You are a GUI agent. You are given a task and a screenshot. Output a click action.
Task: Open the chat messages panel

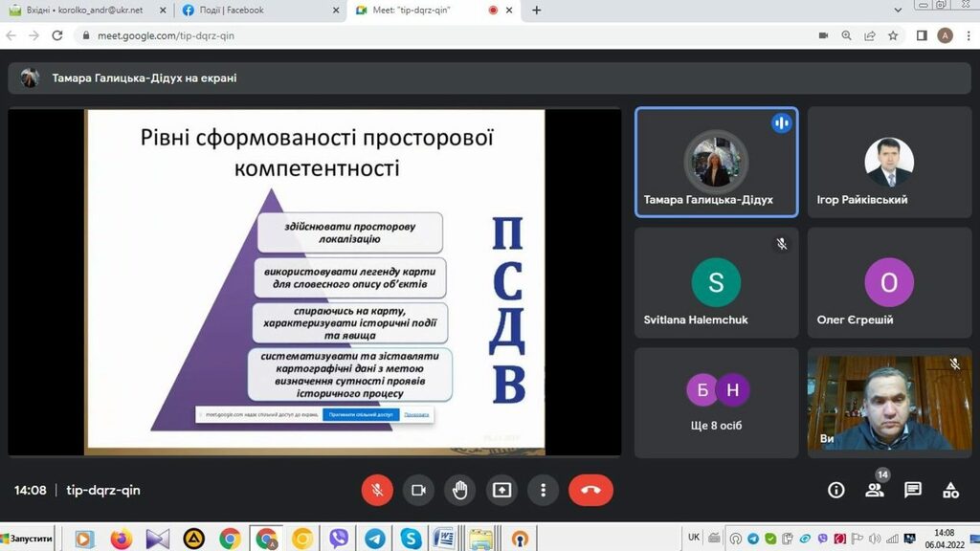[913, 490]
